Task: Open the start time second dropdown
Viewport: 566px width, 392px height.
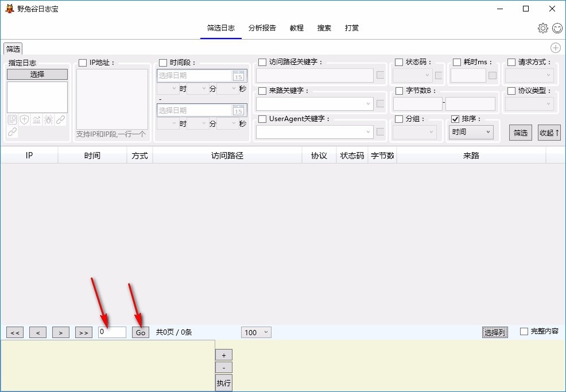Action: click(227, 88)
